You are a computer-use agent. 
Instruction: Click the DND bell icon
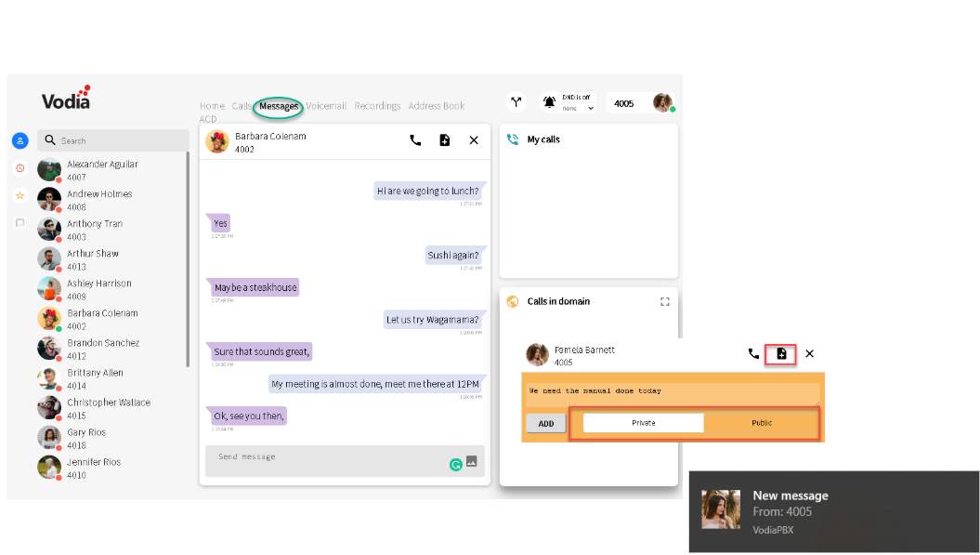pos(549,102)
